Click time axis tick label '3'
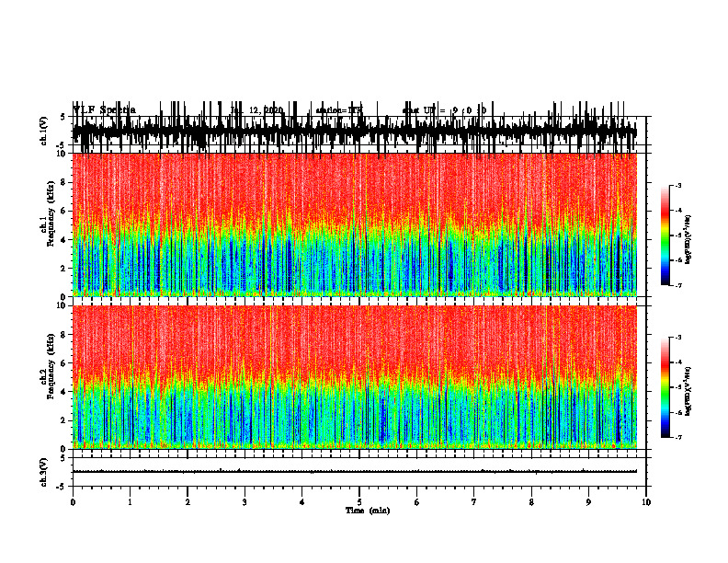728x563 pixels. click(245, 502)
